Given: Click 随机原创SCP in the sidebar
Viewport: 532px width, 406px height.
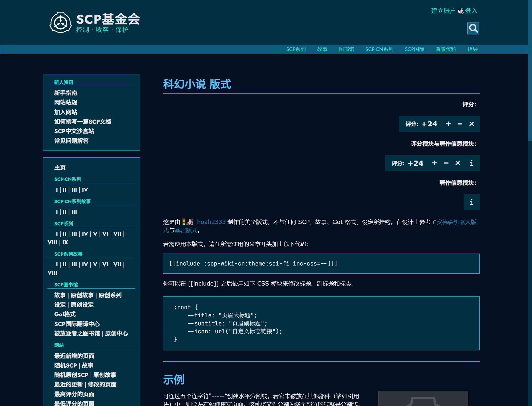Looking at the screenshot, I should pyautogui.click(x=71, y=375).
